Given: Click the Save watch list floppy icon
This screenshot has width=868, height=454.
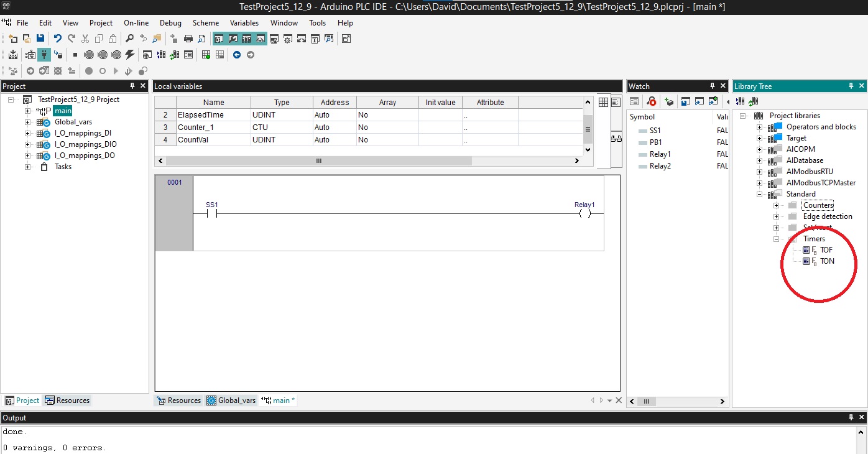Looking at the screenshot, I should (x=686, y=101).
